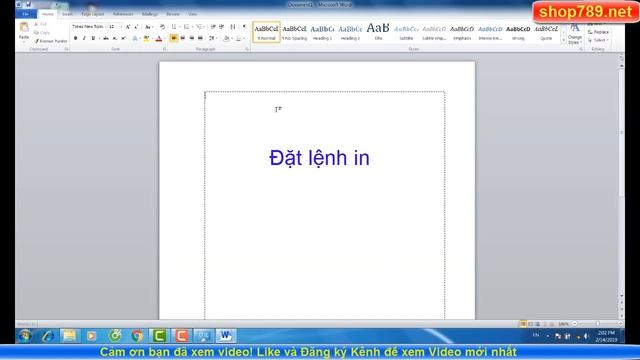640x360 pixels.
Task: Click the Numbering list icon
Action: point(187,27)
